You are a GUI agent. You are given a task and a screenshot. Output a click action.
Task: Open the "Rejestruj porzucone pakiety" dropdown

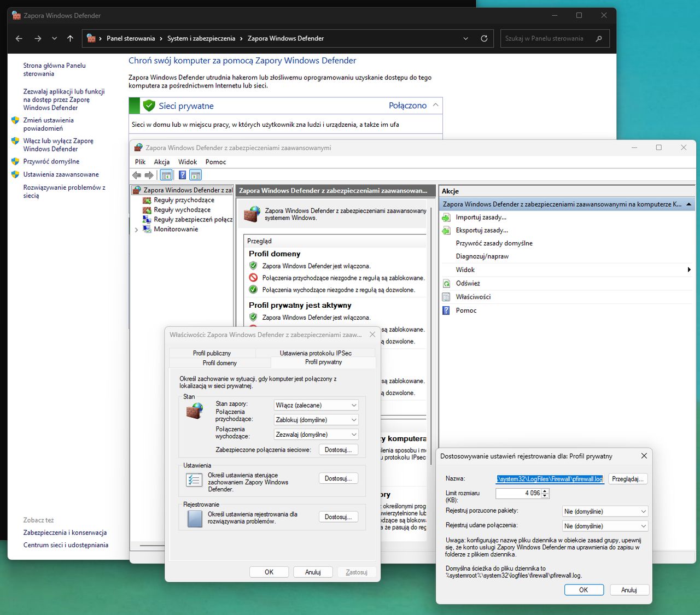tap(604, 511)
